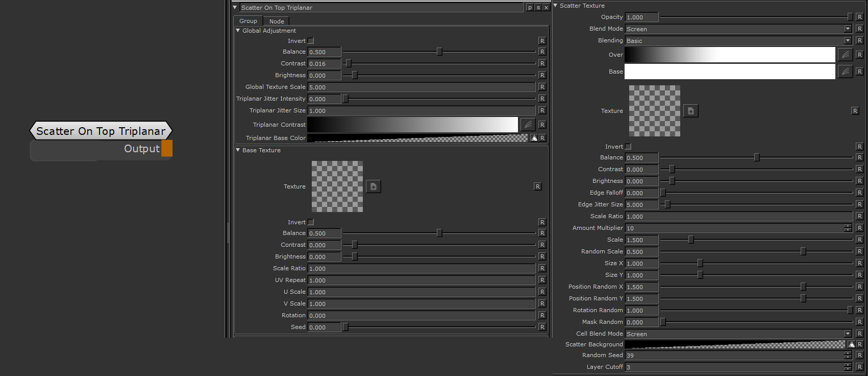This screenshot has height=376, width=868.
Task: Collapse the Global Adjustment section
Action: tap(238, 31)
